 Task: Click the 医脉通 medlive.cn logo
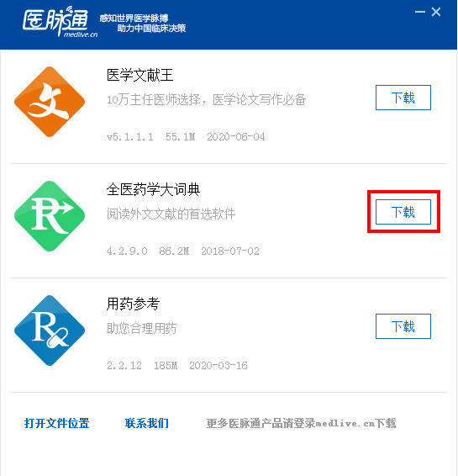tap(60, 23)
